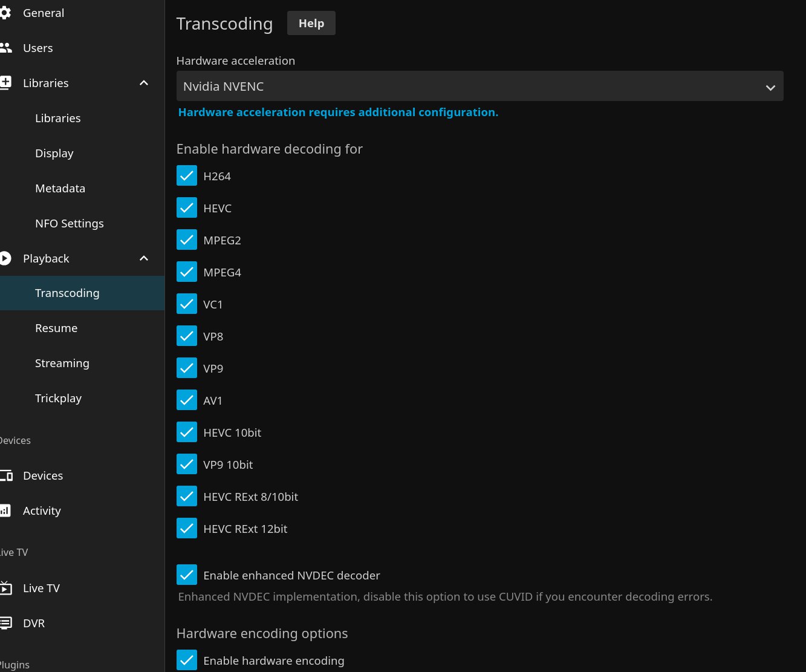
Task: Open the Trickplay menu item
Action: pos(58,398)
